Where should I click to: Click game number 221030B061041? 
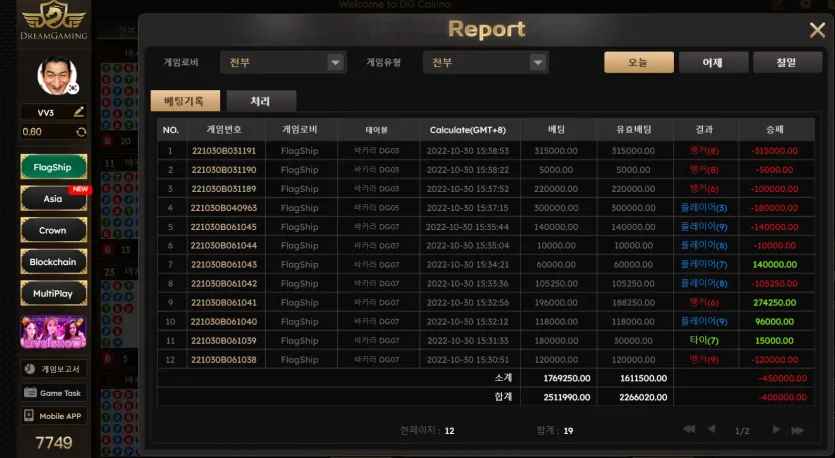coord(224,302)
